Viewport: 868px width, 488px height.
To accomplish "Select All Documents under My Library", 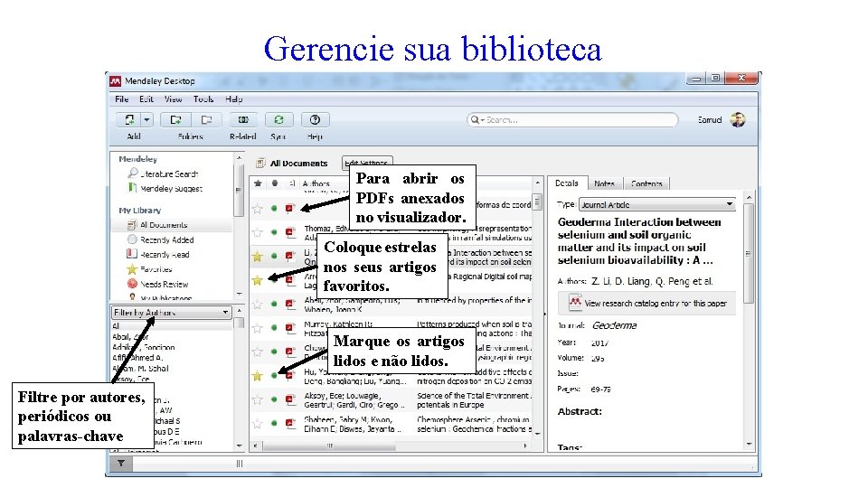I will pyautogui.click(x=164, y=225).
